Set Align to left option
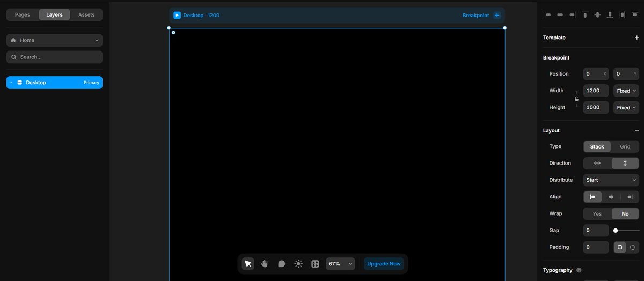This screenshot has height=281, width=644. pos(592,197)
